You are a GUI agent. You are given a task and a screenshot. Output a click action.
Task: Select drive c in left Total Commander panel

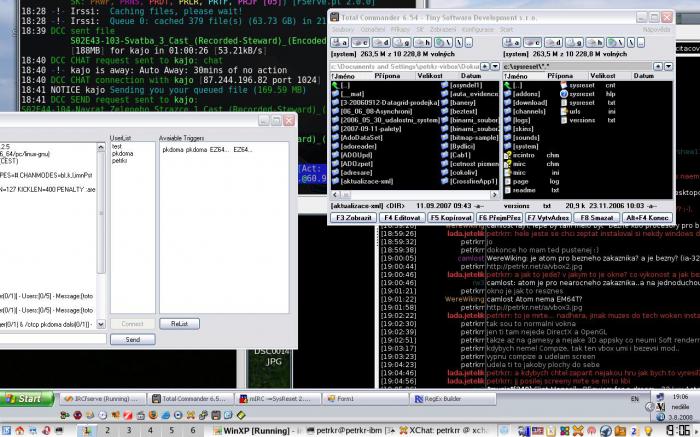coord(360,42)
